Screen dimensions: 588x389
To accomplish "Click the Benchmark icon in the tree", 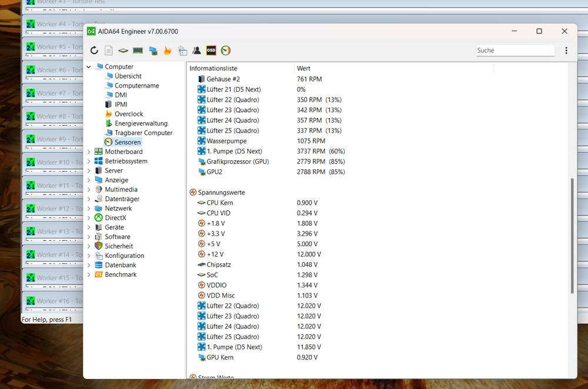I will point(98,274).
